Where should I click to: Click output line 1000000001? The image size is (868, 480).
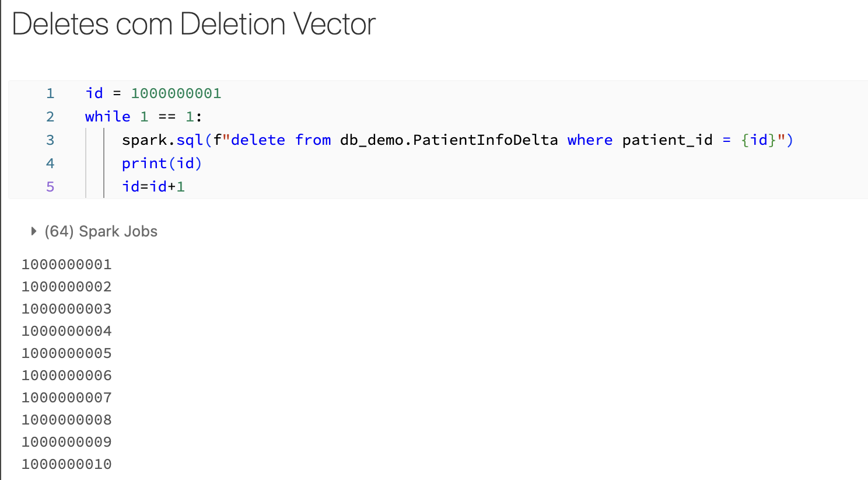[66, 265]
